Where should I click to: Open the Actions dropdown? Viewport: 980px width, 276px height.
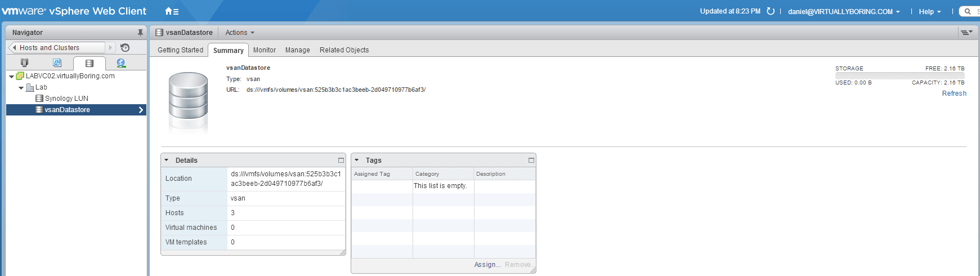click(x=240, y=33)
